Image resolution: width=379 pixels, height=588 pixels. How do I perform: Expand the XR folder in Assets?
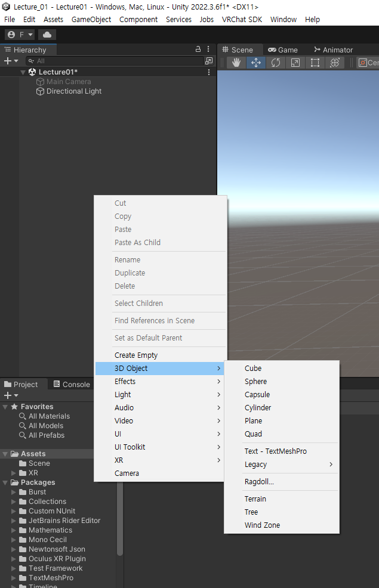click(x=14, y=473)
